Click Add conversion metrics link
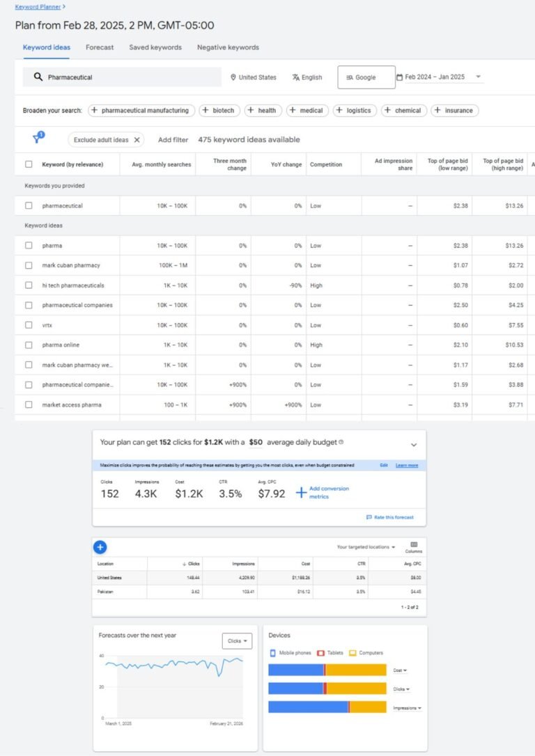Viewport: 535px width, 756px height. 329,492
